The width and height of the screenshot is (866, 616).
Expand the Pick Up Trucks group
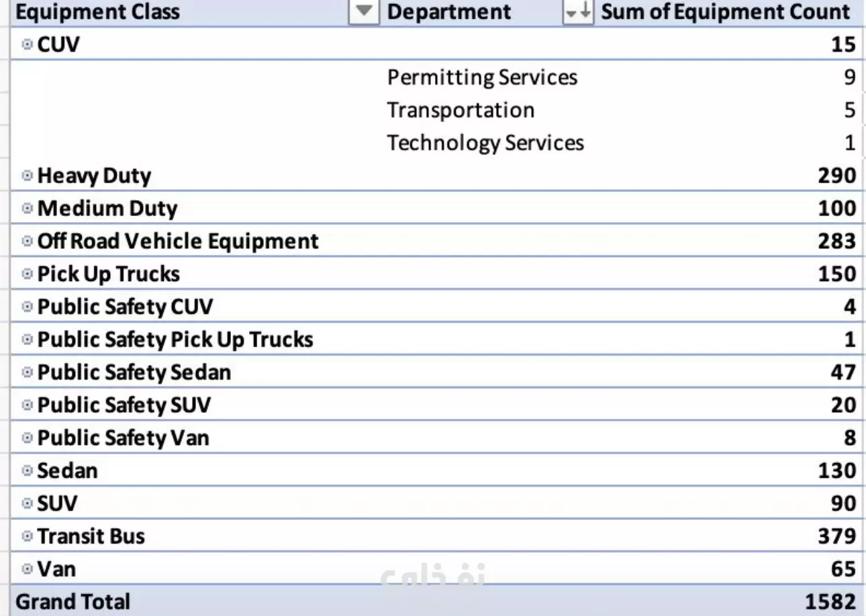(x=27, y=274)
